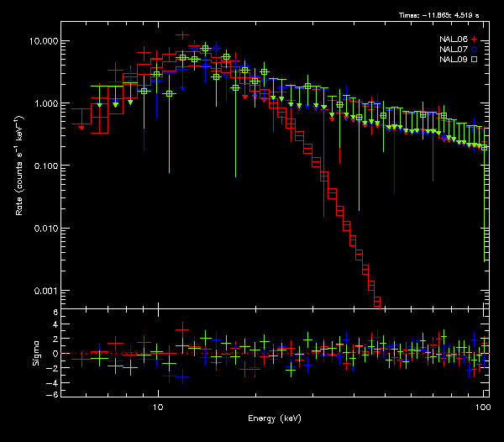Click the 10 tick label on the energy axis
The height and width of the screenshot is (442, 504).
(157, 406)
